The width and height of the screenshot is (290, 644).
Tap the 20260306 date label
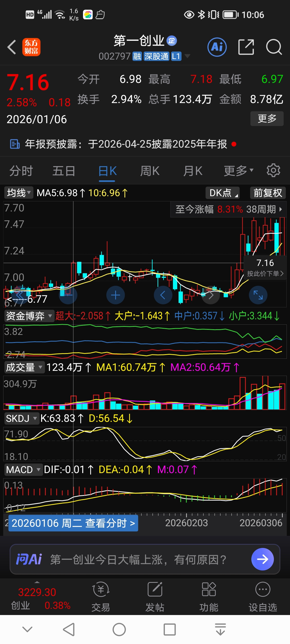(261, 523)
